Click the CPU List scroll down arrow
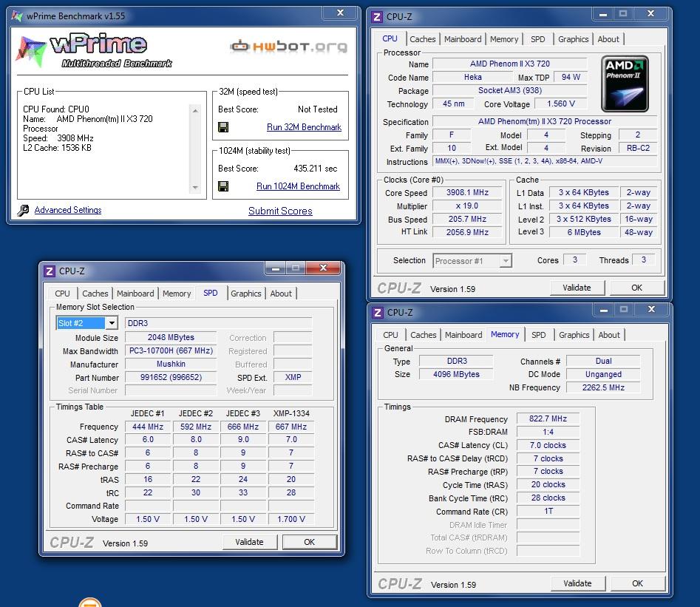The image size is (700, 607). 195,188
